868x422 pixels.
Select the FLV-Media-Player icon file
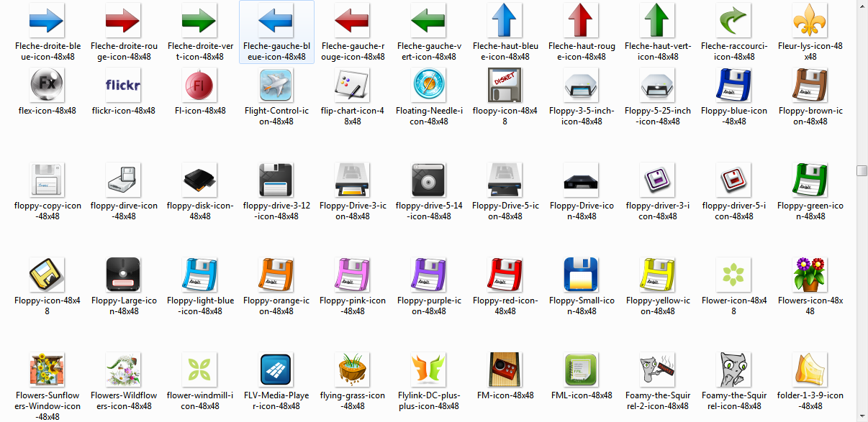click(276, 370)
